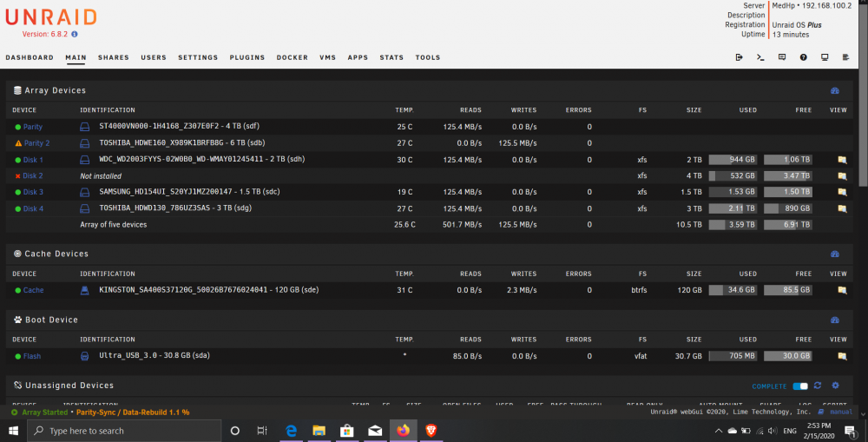This screenshot has height=442, width=868.
Task: Browse Disk 3 with its view folder icon
Action: (x=842, y=192)
